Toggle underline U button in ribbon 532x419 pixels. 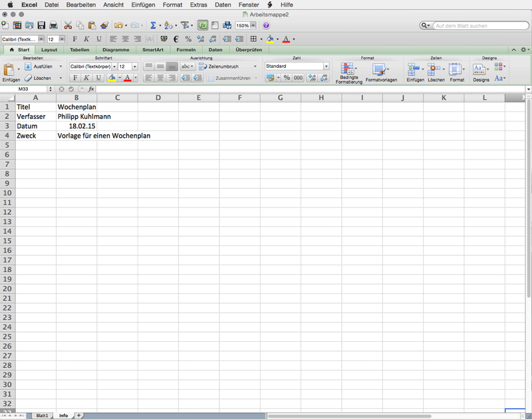click(x=98, y=78)
